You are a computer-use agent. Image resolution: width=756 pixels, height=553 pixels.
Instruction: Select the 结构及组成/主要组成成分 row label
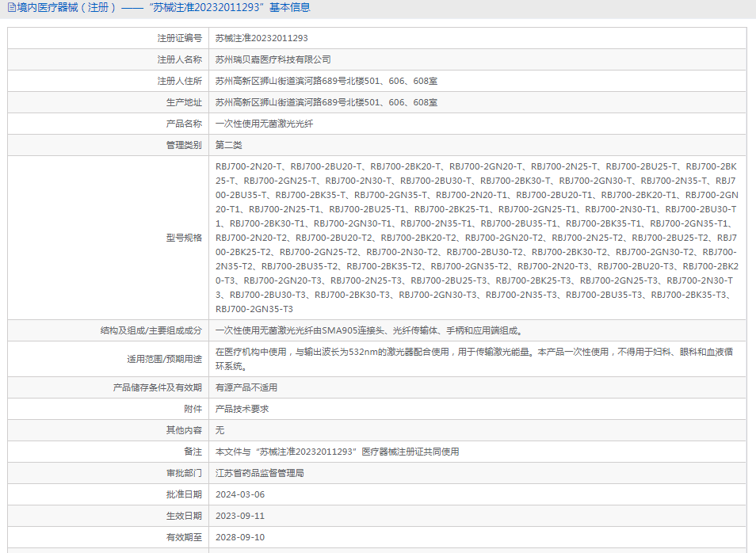pyautogui.click(x=151, y=330)
